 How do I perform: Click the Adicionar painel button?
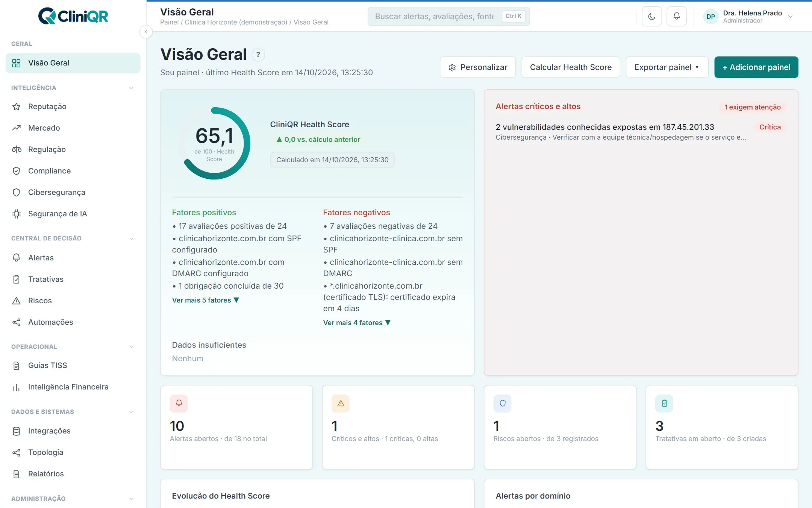tap(756, 67)
